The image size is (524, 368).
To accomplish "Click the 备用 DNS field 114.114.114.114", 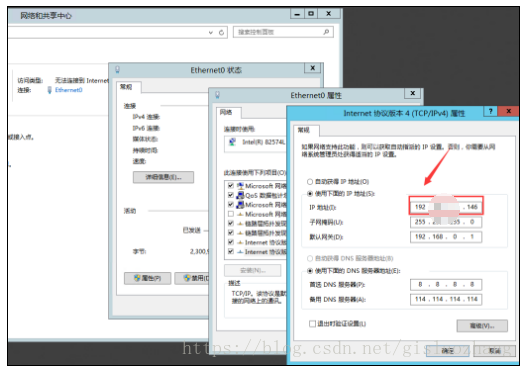I will (446, 299).
